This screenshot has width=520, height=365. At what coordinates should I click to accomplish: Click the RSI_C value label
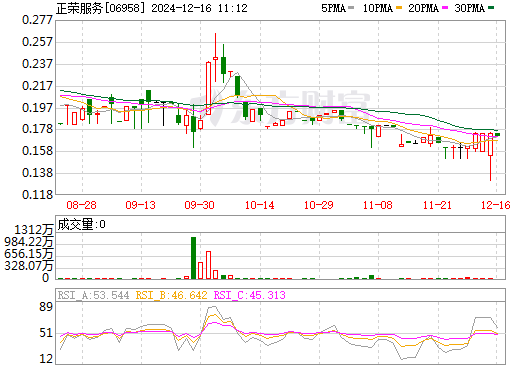click(x=249, y=295)
